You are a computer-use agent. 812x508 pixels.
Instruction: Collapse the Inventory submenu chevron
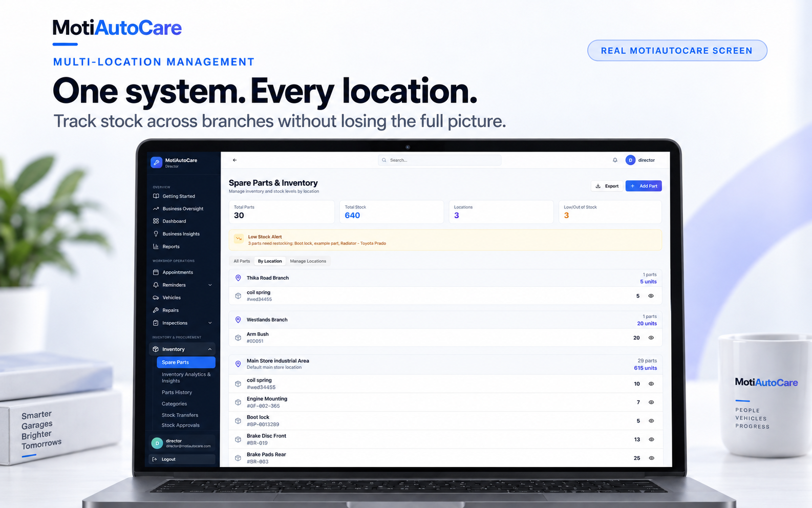pyautogui.click(x=210, y=349)
